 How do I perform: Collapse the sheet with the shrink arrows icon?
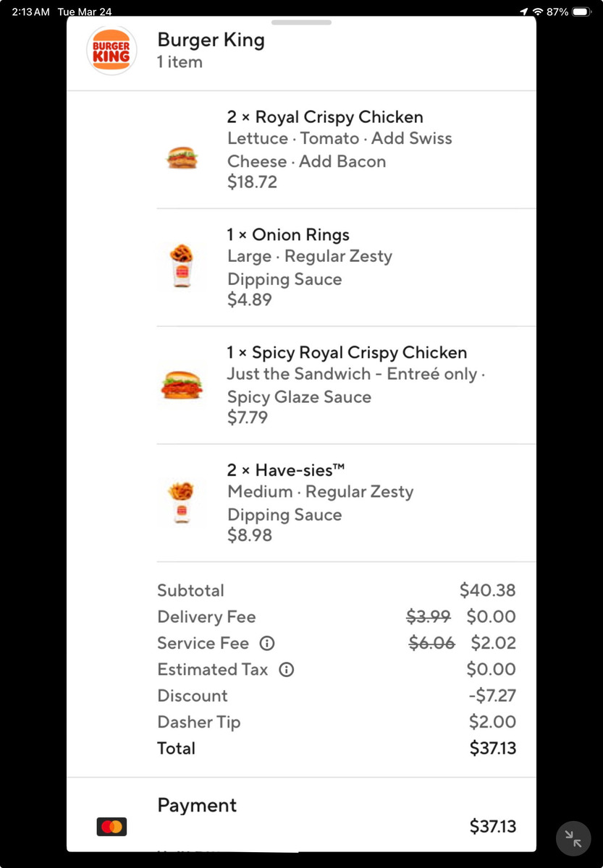click(573, 838)
